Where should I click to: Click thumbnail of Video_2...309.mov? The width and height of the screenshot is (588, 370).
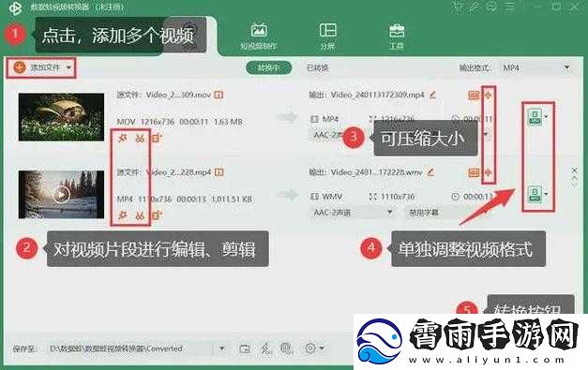62,117
